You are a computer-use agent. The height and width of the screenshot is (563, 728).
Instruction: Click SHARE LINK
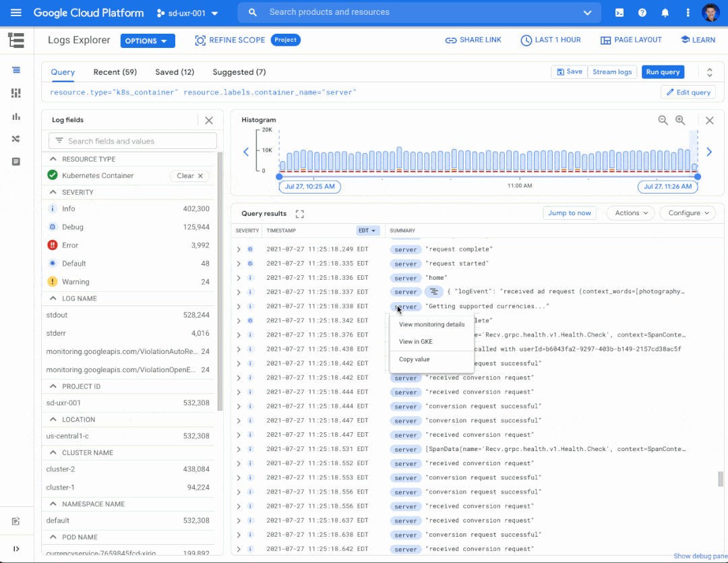coord(473,40)
